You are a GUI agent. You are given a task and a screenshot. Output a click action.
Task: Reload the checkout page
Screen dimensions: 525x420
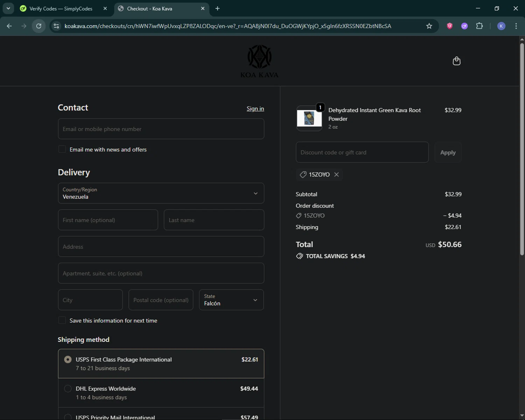tap(39, 26)
